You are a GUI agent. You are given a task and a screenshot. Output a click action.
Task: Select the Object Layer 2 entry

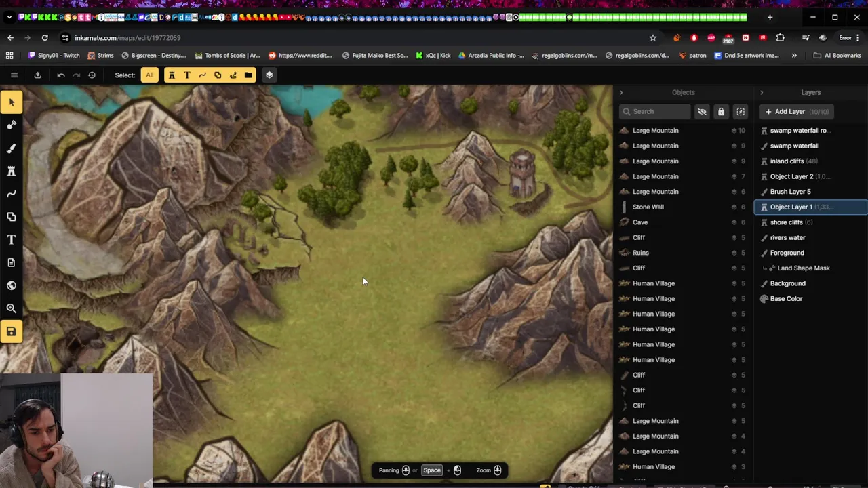click(x=810, y=176)
